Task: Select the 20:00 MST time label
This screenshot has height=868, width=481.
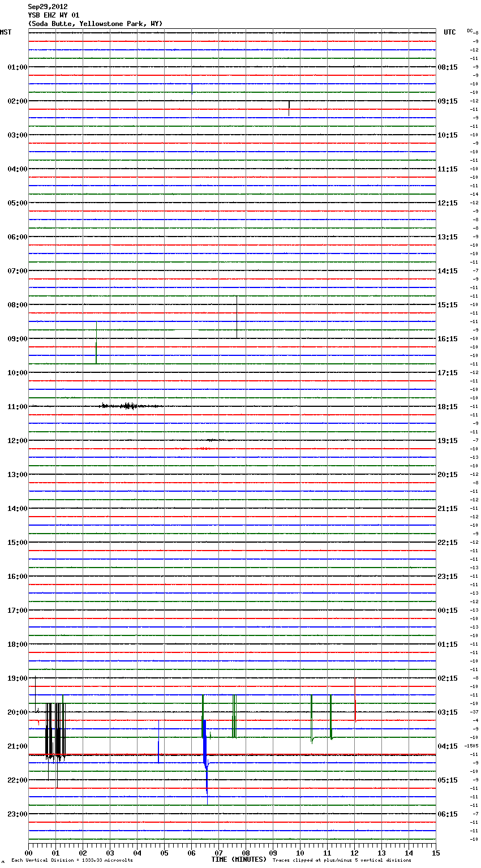Action: pyautogui.click(x=18, y=712)
